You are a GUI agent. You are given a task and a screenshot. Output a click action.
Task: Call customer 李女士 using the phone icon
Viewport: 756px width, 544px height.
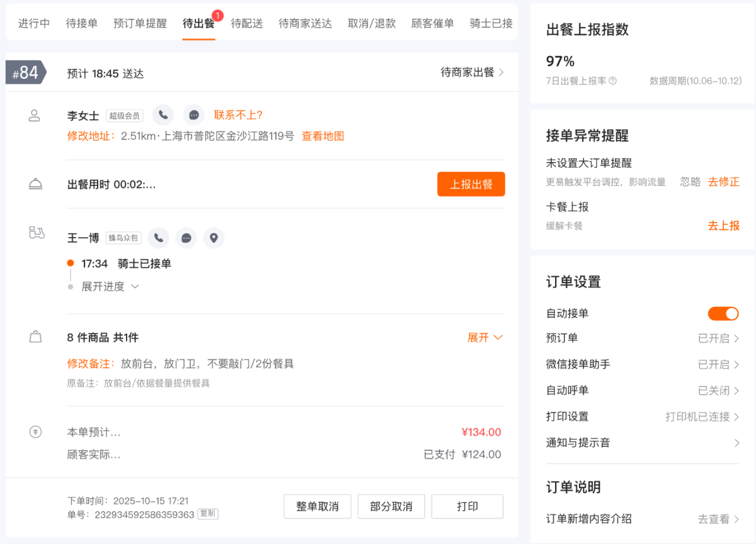click(x=163, y=114)
